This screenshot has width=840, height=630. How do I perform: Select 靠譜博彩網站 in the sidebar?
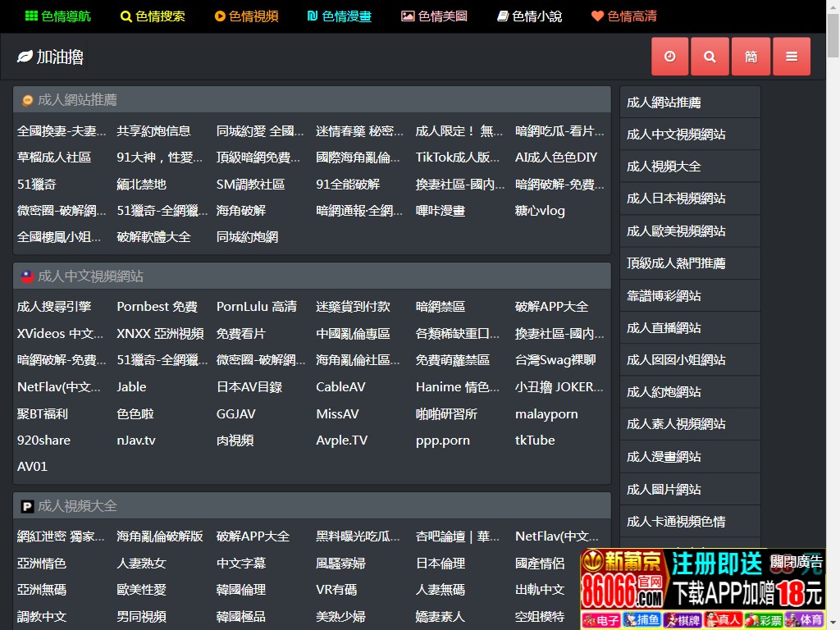(x=690, y=295)
